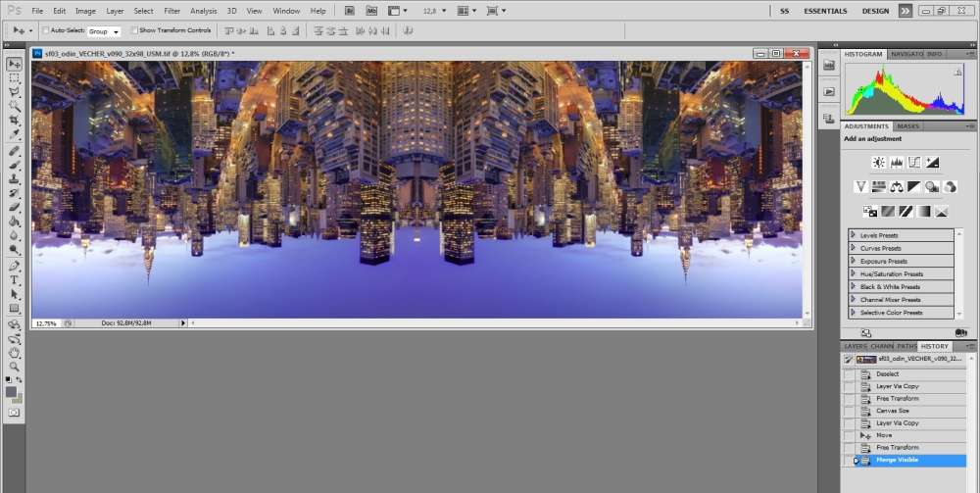
Task: Launch Bridge from the application bar
Action: click(x=351, y=11)
